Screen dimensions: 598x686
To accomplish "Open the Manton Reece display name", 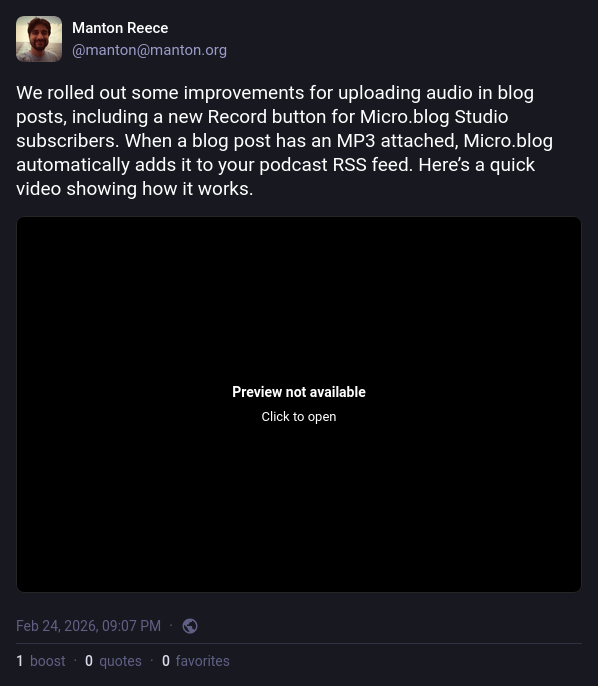I will (x=120, y=28).
